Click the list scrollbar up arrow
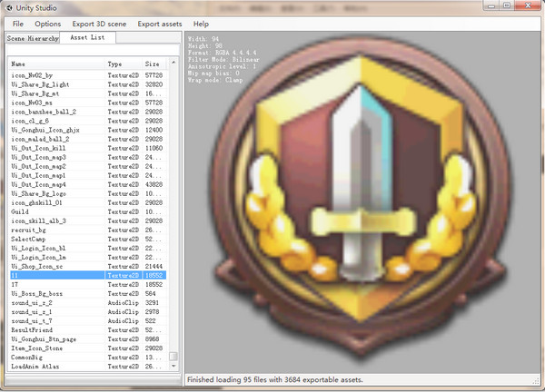Viewport: 545px width, 392px height. click(173, 62)
